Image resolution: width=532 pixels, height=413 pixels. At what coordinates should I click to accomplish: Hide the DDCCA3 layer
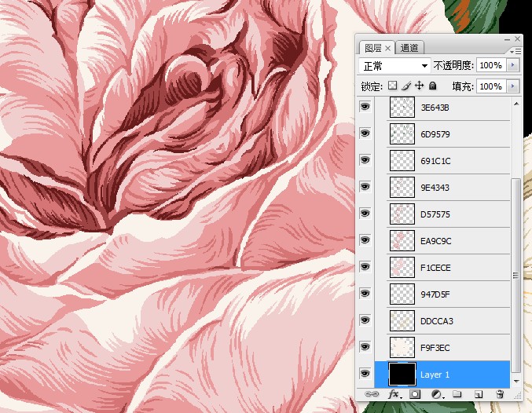coord(365,320)
